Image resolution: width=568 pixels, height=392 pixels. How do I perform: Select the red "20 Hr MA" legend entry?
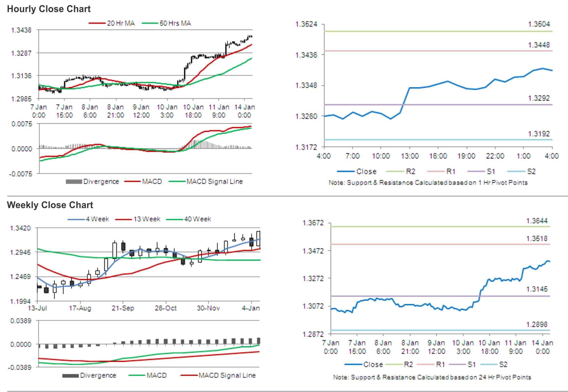coord(112,23)
